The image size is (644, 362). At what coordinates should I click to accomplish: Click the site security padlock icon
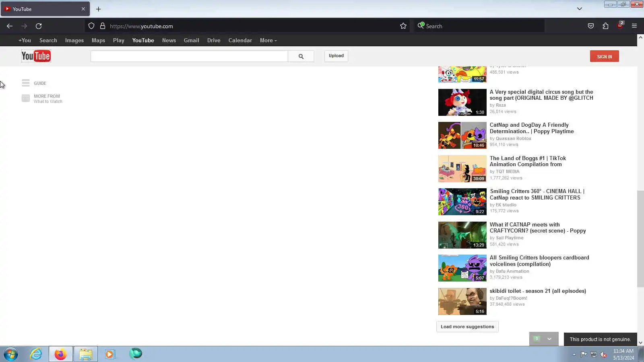tap(103, 26)
